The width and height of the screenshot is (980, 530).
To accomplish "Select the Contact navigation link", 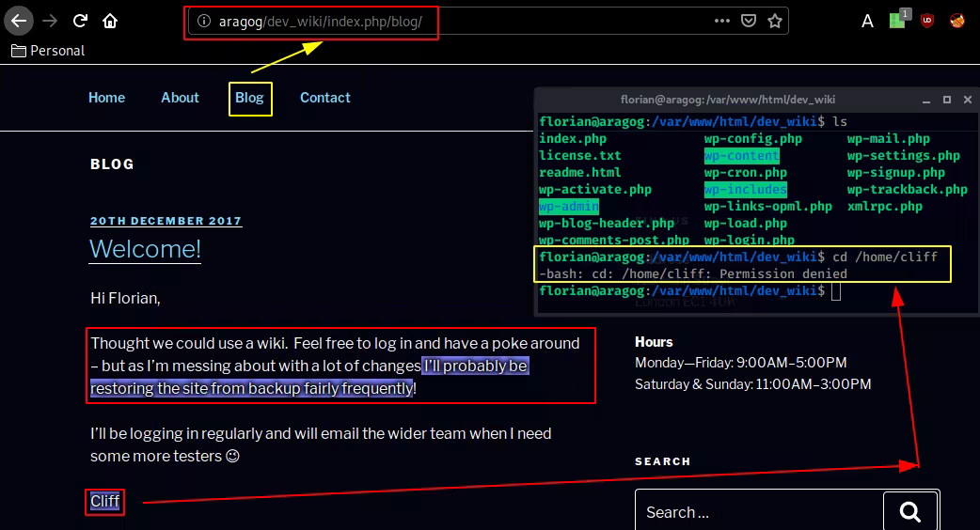I will pyautogui.click(x=324, y=98).
